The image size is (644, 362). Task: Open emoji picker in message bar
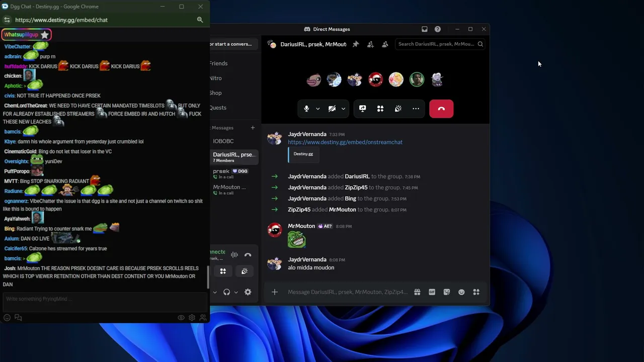pyautogui.click(x=461, y=292)
